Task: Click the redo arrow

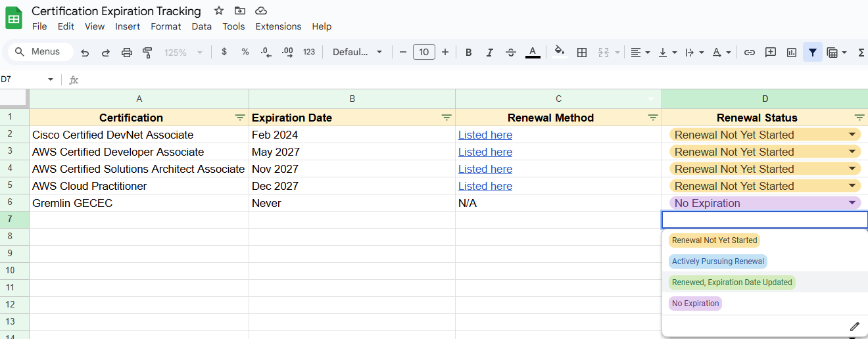Action: (x=105, y=53)
